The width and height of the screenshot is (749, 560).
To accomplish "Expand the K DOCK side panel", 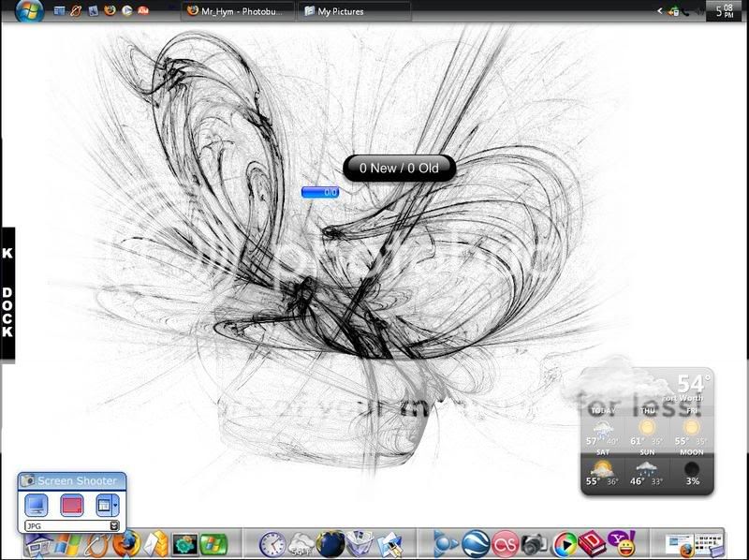I will click(x=7, y=293).
